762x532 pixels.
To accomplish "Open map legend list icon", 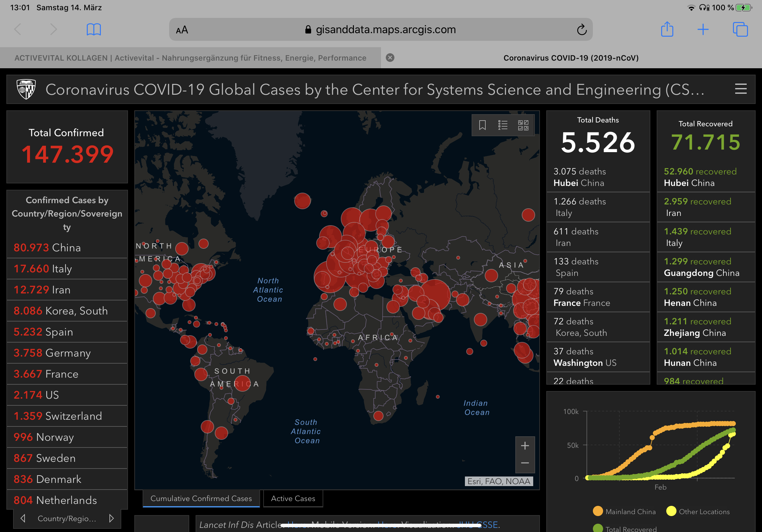I will (503, 125).
